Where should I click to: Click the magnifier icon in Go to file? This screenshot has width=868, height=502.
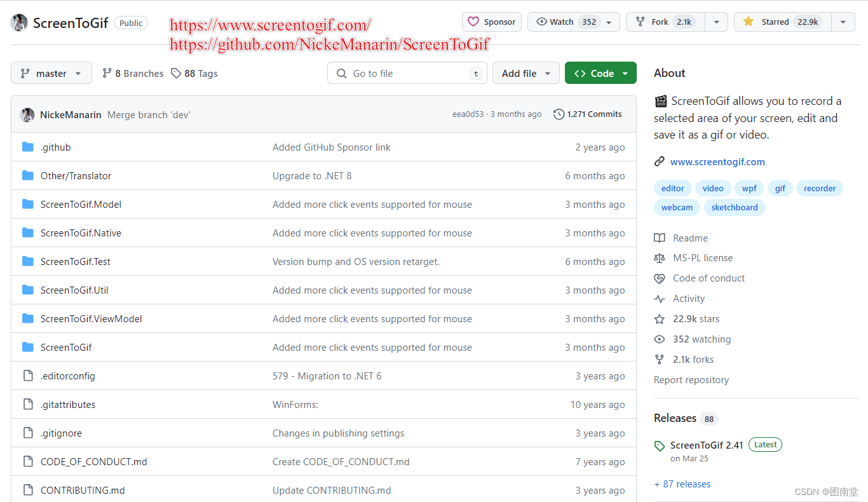(x=342, y=74)
